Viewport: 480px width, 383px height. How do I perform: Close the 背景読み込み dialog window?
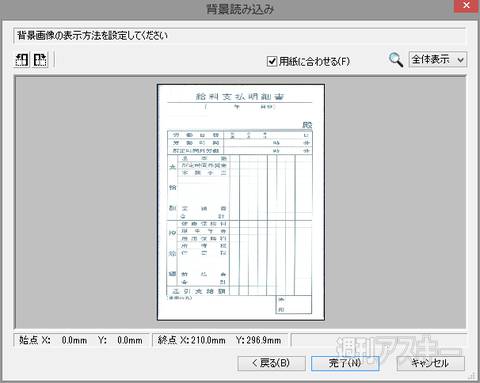pos(466,6)
